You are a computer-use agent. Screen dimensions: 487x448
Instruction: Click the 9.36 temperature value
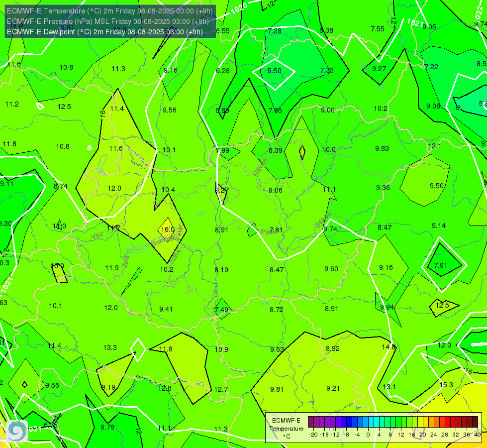click(x=383, y=188)
